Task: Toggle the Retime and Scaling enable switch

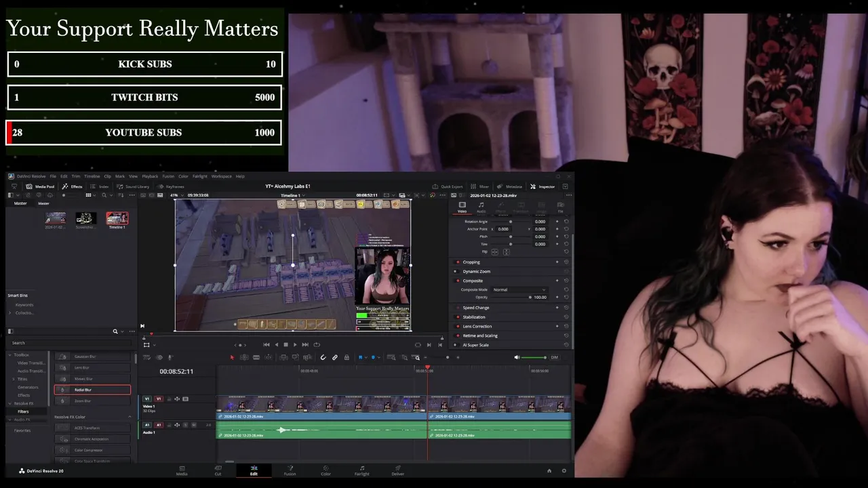Action: pos(458,335)
